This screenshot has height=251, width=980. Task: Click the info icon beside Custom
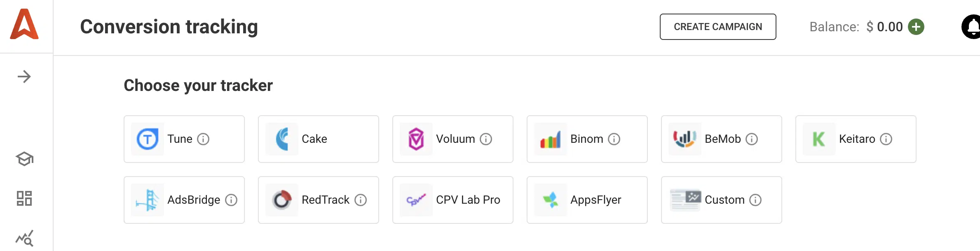755,200
